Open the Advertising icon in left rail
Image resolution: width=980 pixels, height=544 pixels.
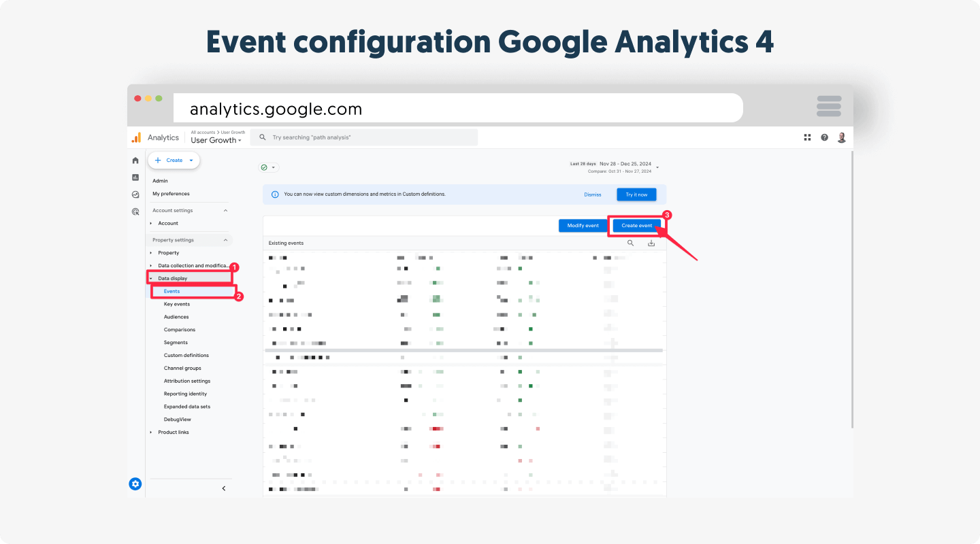pos(135,211)
